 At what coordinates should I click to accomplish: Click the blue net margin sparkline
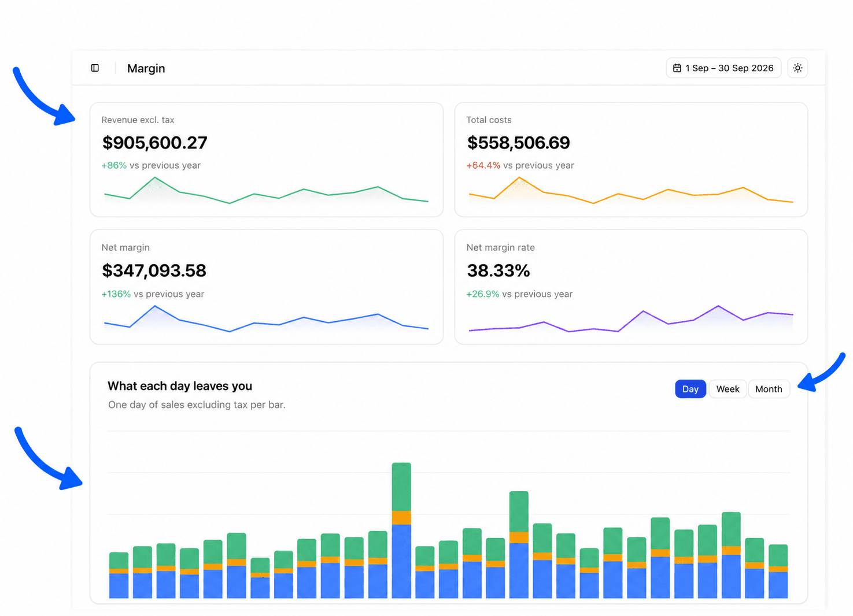266,319
